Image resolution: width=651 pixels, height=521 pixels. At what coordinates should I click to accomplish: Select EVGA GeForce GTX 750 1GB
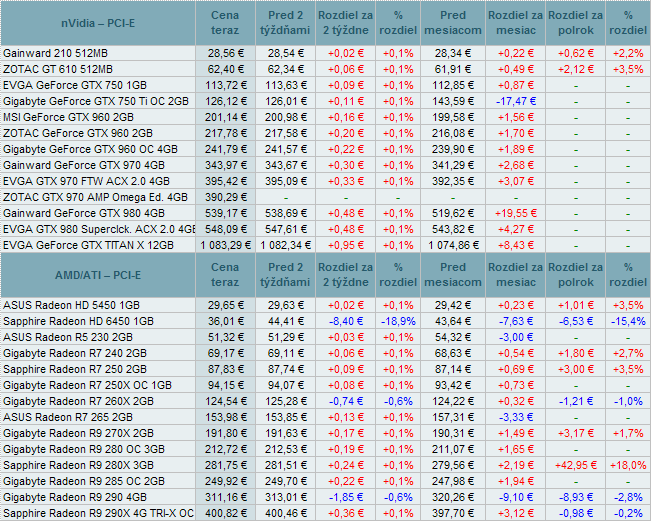point(75,85)
